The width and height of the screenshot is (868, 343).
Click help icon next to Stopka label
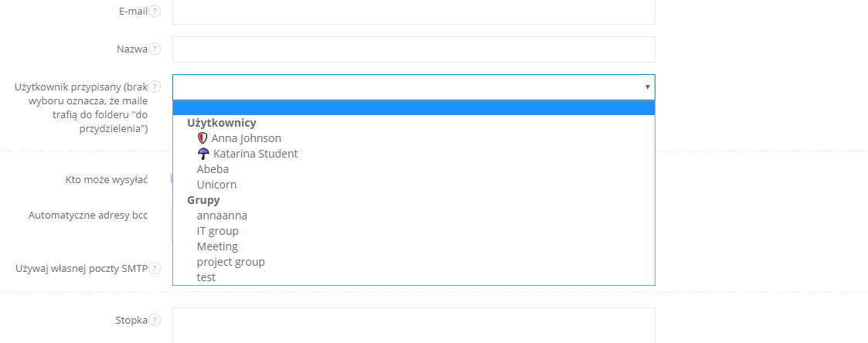[155, 320]
